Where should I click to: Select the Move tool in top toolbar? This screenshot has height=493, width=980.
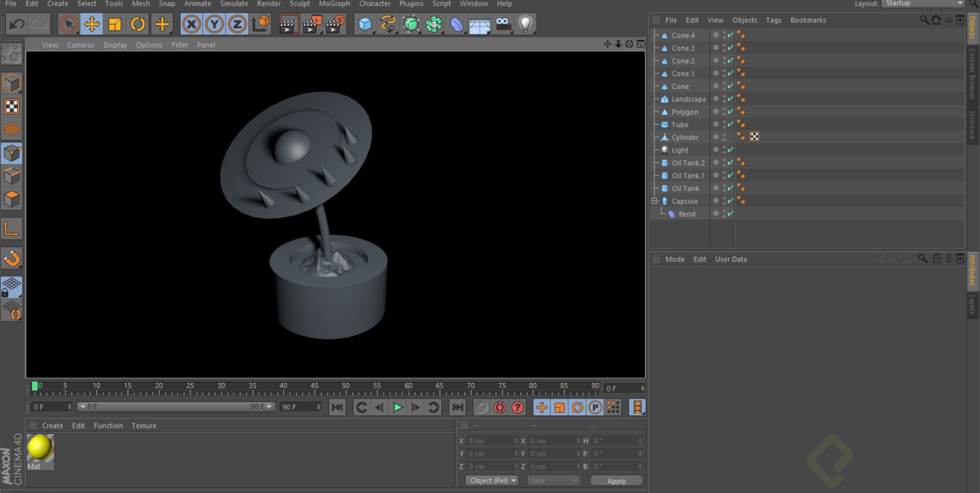[x=92, y=24]
